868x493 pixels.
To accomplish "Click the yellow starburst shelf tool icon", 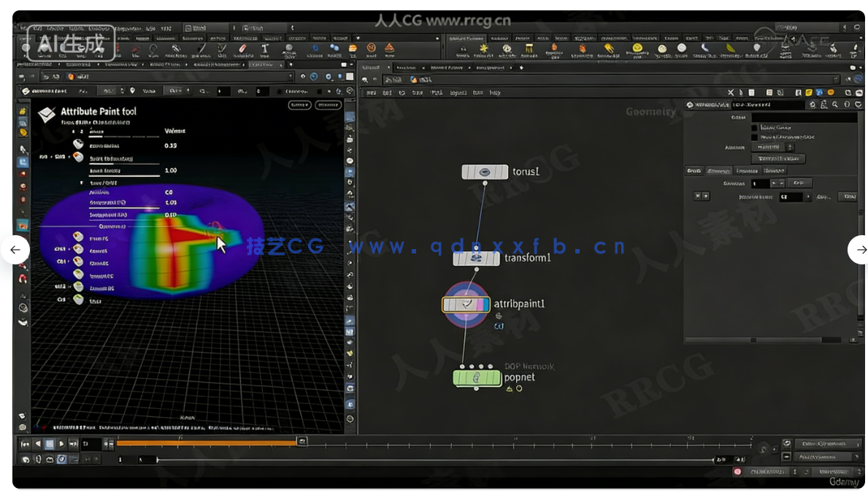I will pyautogui.click(x=483, y=49).
